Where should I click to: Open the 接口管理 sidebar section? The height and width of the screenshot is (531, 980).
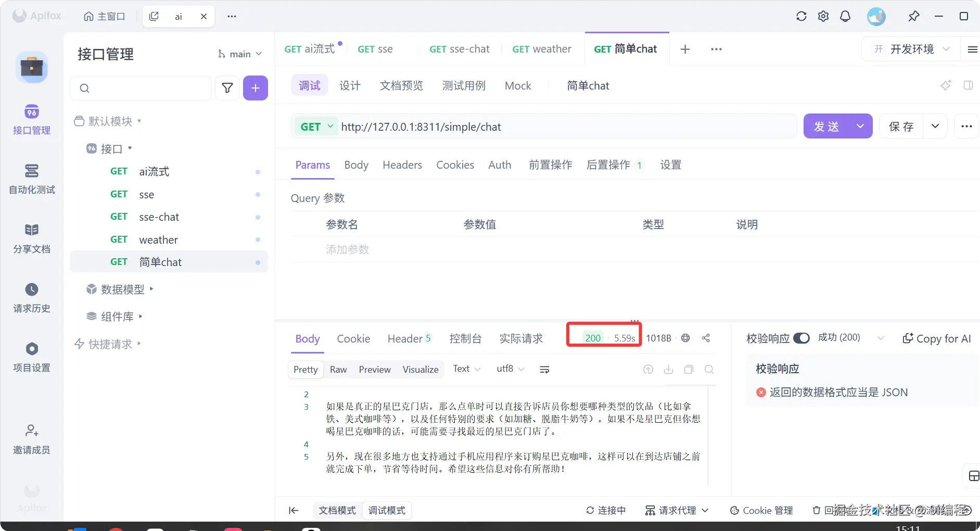[31, 120]
